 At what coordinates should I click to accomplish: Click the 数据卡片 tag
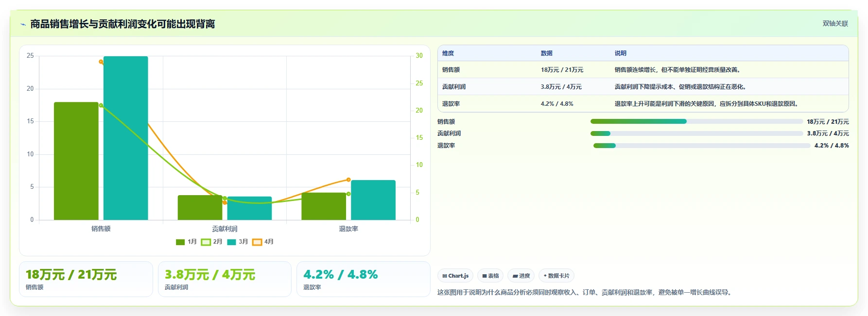(556, 276)
